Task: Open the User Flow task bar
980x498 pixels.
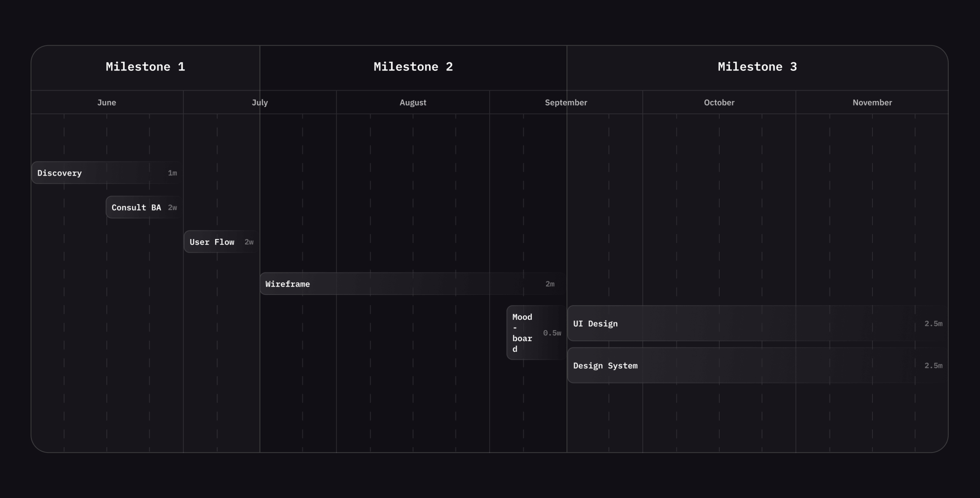Action: click(x=222, y=242)
